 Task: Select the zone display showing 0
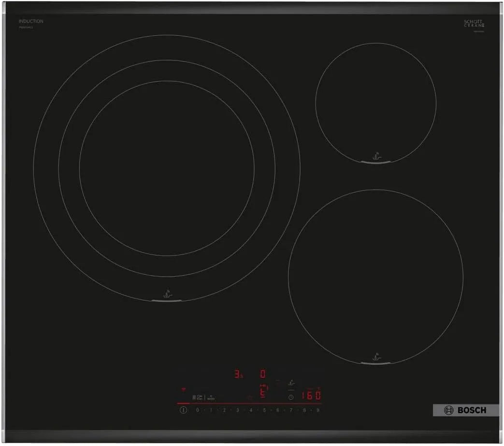tap(262, 373)
